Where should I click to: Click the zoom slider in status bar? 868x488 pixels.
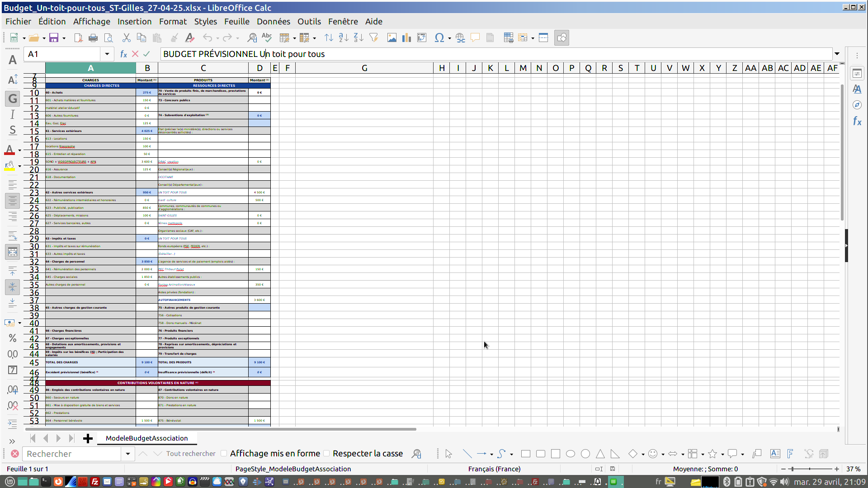(x=810, y=469)
